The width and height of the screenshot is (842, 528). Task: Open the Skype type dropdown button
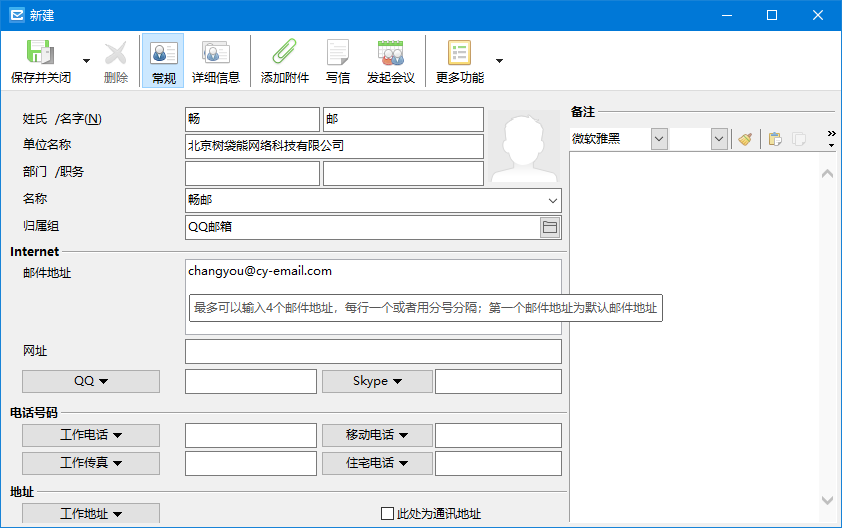click(x=377, y=381)
